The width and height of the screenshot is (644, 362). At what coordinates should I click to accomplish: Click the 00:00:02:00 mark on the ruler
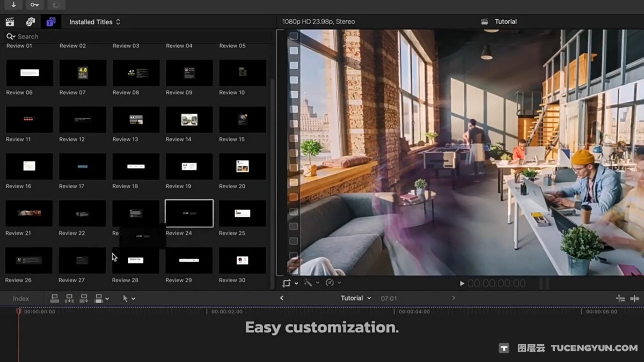point(226,312)
